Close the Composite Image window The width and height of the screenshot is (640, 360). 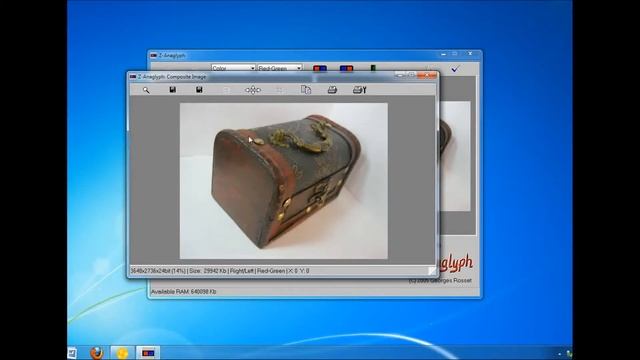(x=427, y=76)
